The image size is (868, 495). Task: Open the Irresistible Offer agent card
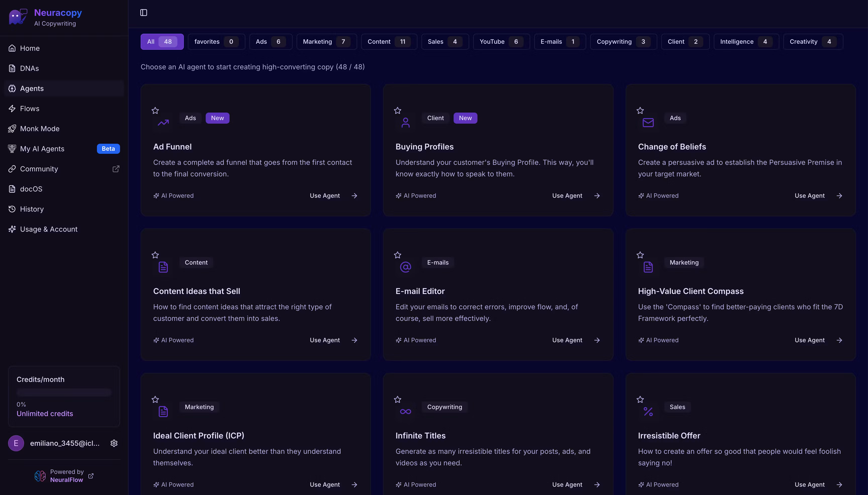point(669,435)
